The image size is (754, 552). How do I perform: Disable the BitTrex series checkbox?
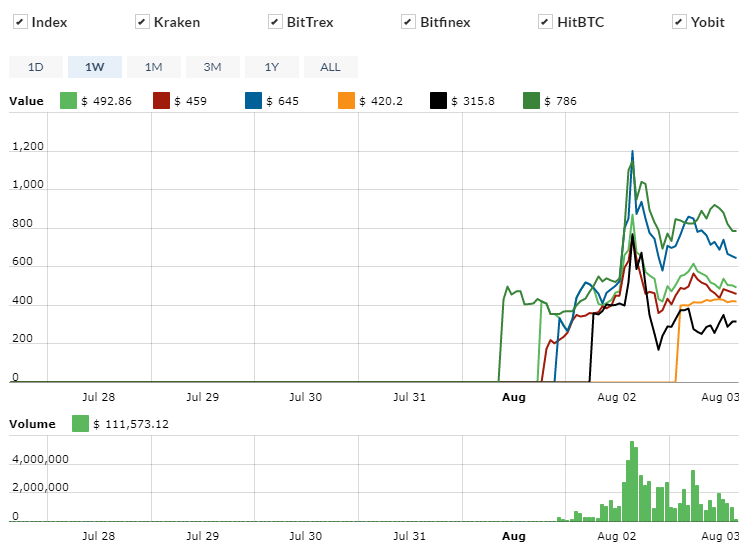click(x=275, y=22)
